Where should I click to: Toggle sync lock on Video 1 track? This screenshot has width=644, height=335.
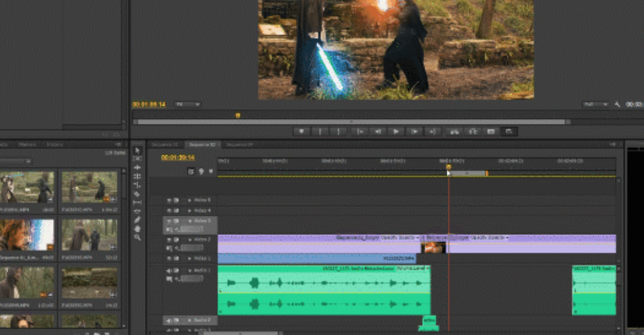coord(176,258)
